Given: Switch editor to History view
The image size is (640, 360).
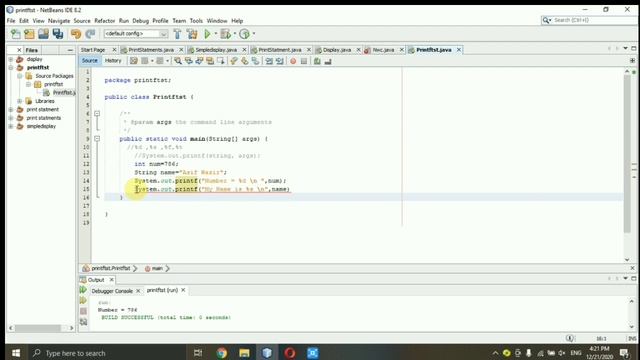Looking at the screenshot, I should [113, 61].
